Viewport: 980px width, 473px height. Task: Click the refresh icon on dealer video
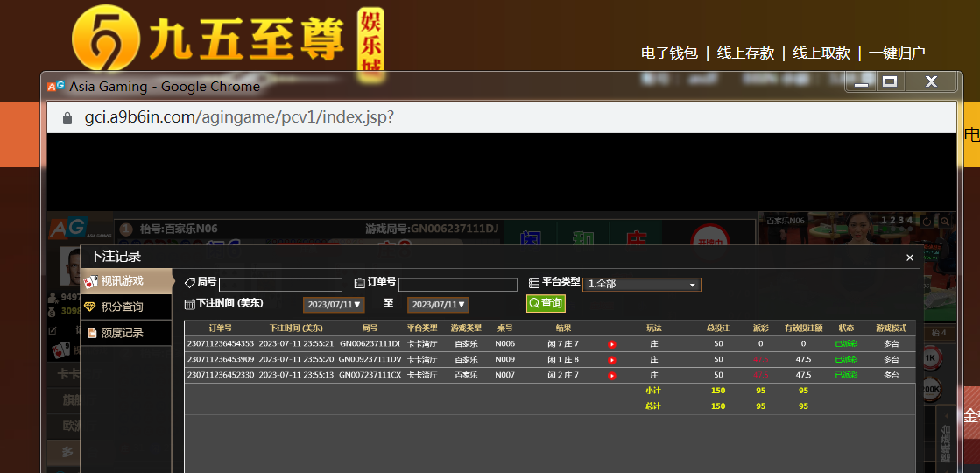pos(927,222)
